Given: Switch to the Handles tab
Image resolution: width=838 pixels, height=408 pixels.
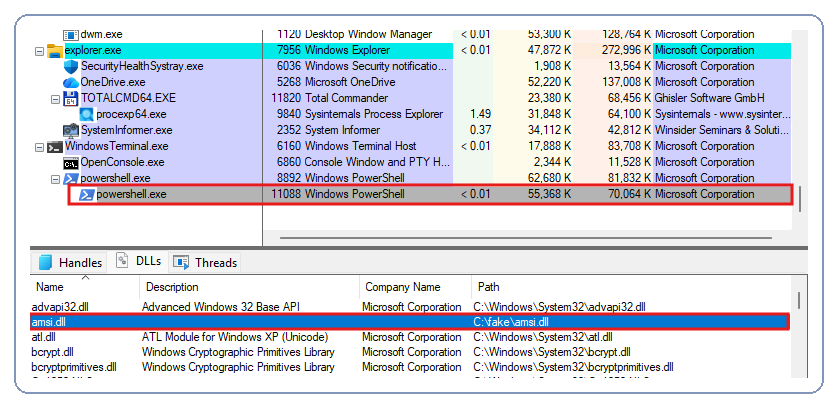Looking at the screenshot, I should coord(70,263).
